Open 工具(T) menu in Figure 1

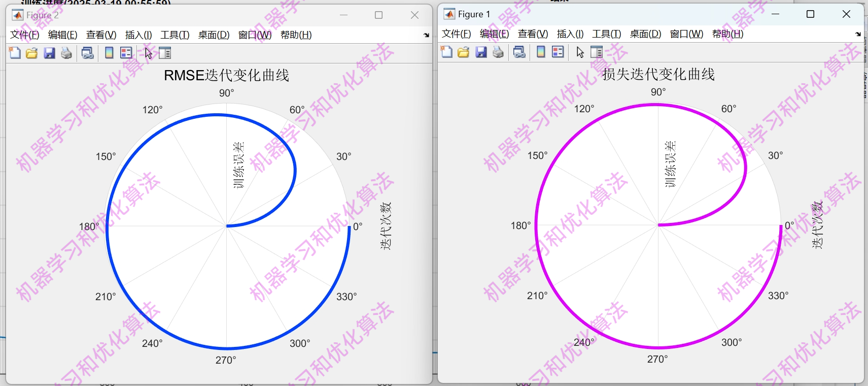pos(607,34)
